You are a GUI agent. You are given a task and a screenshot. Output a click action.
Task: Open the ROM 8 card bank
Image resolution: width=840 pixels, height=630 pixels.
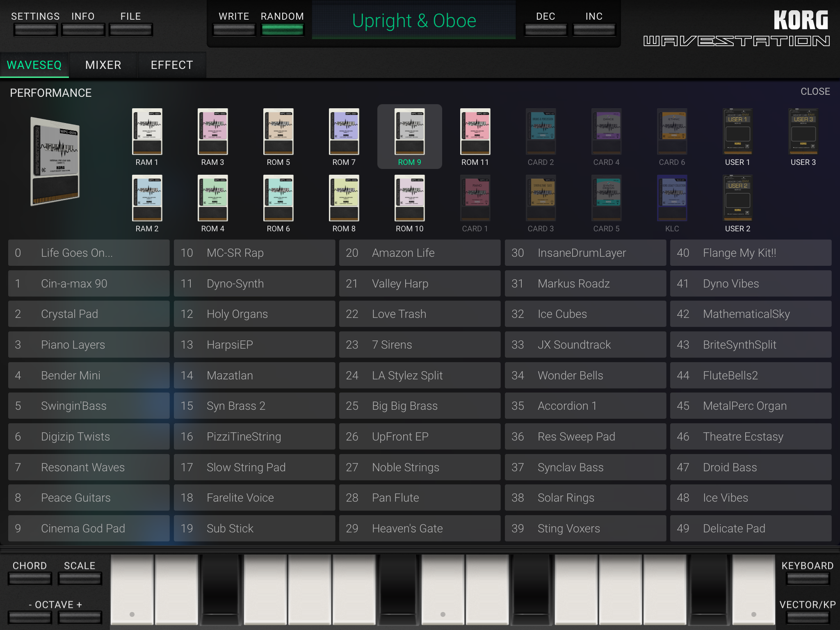point(344,199)
